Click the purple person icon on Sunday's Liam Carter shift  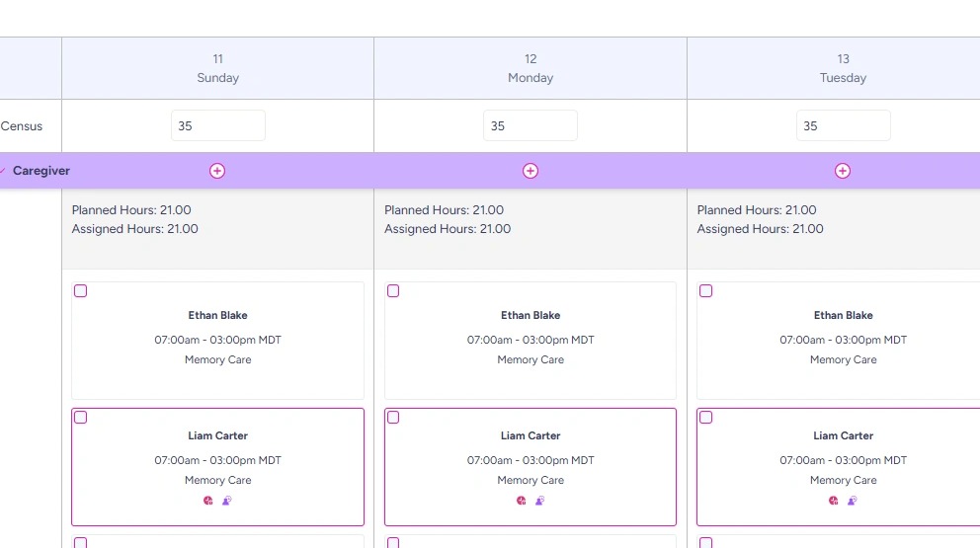coord(226,501)
